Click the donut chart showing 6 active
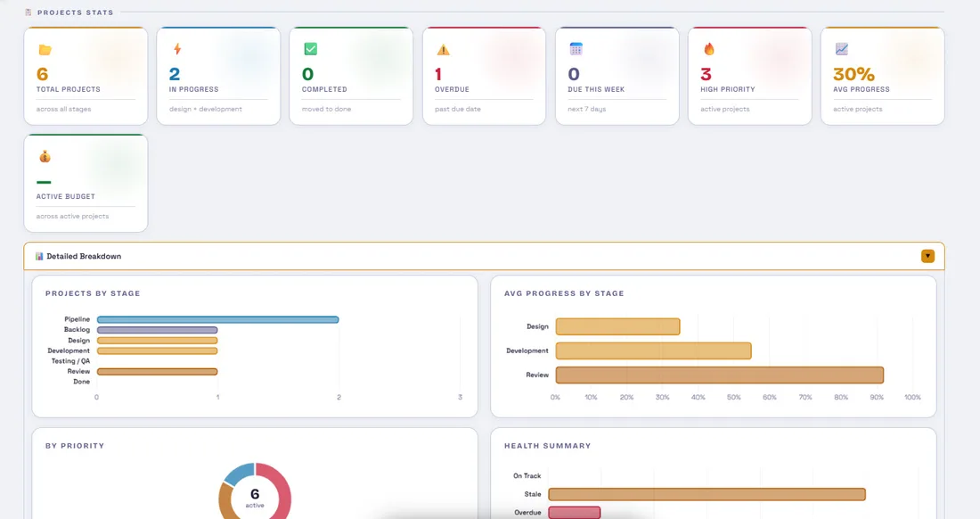Image resolution: width=980 pixels, height=519 pixels. 255,496
